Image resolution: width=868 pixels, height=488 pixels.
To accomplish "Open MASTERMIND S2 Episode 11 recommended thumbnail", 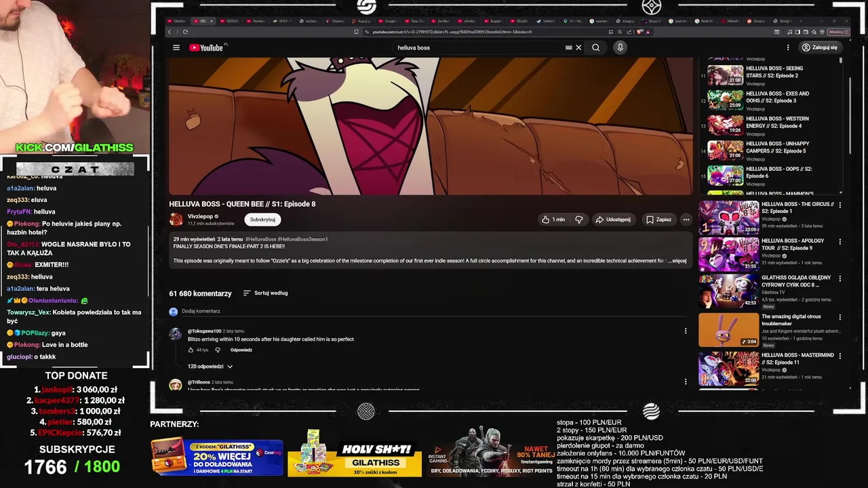I will [x=729, y=368].
